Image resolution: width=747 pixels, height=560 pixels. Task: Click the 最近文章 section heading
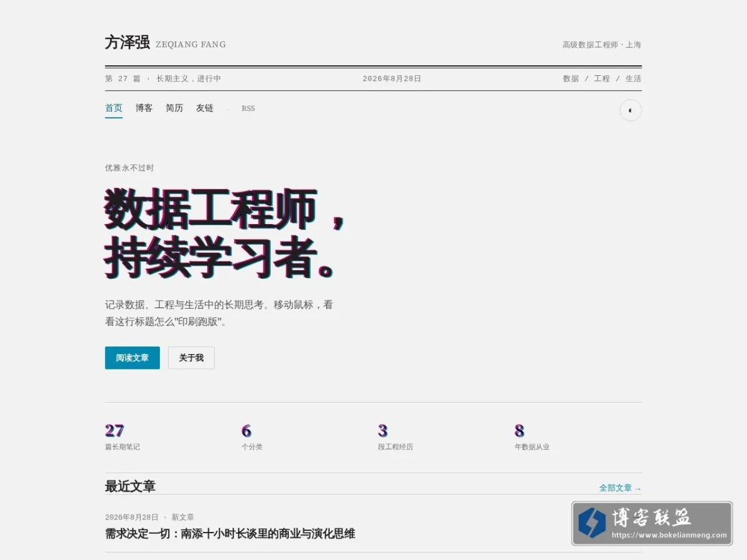[x=130, y=487]
